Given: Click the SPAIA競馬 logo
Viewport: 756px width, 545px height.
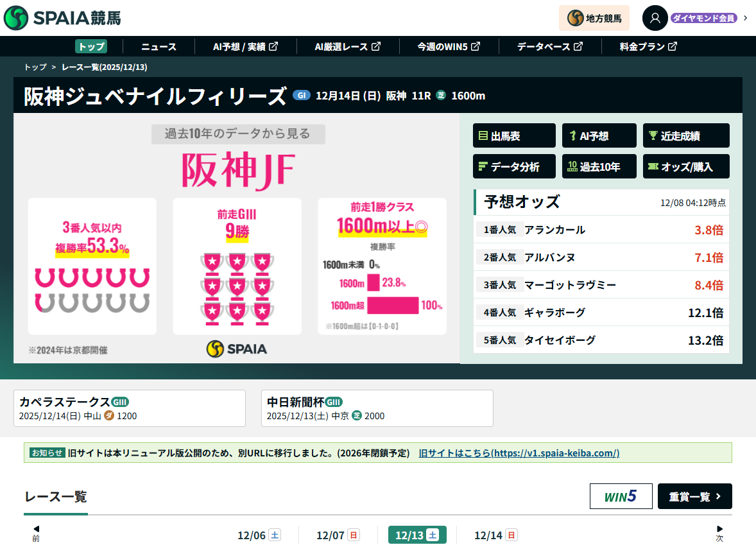Looking at the screenshot, I should click(62, 18).
